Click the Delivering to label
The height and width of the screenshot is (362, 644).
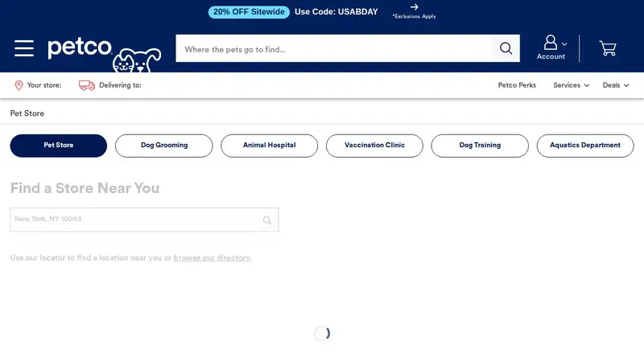(x=120, y=85)
